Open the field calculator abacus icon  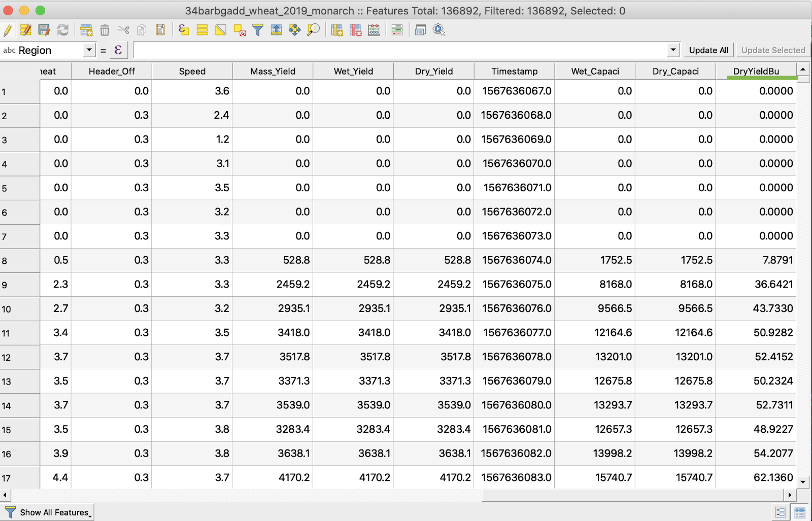point(374,30)
